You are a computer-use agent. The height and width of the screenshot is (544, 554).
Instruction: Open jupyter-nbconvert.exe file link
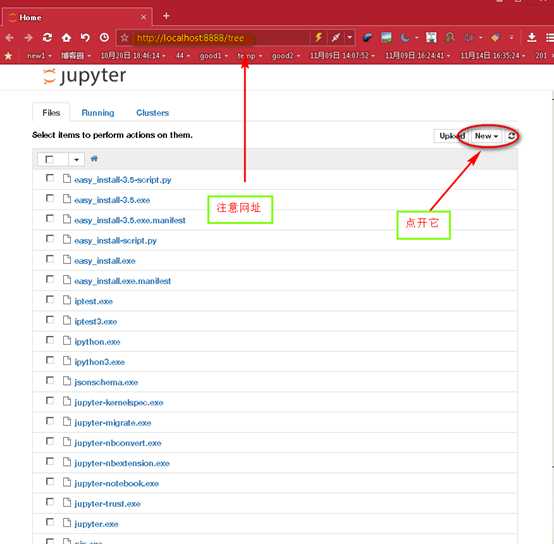(118, 443)
